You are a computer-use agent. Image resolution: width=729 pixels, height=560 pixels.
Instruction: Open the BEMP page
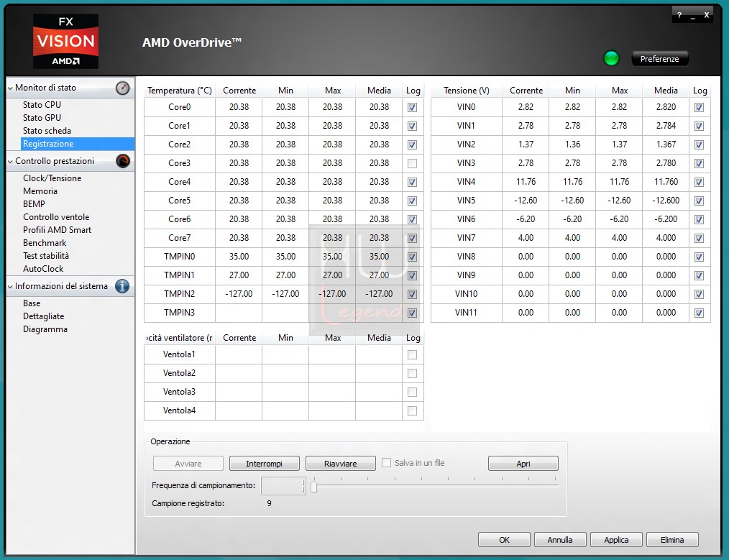click(x=34, y=204)
